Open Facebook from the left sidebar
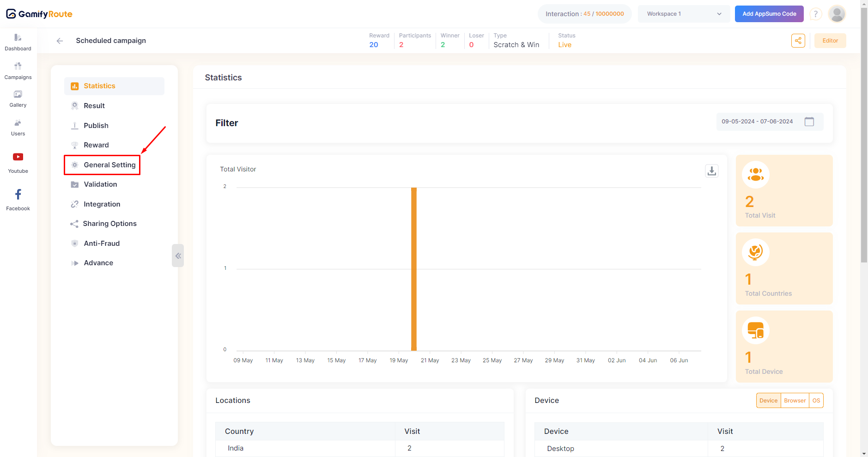The image size is (868, 457). (18, 200)
